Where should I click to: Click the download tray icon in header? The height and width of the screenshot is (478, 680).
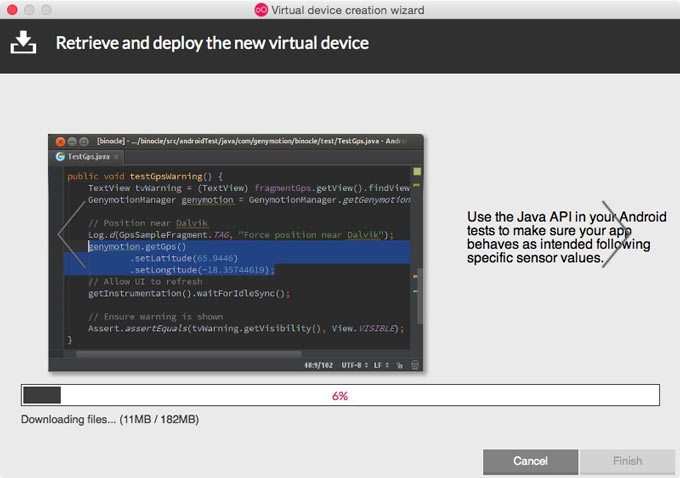pos(23,43)
